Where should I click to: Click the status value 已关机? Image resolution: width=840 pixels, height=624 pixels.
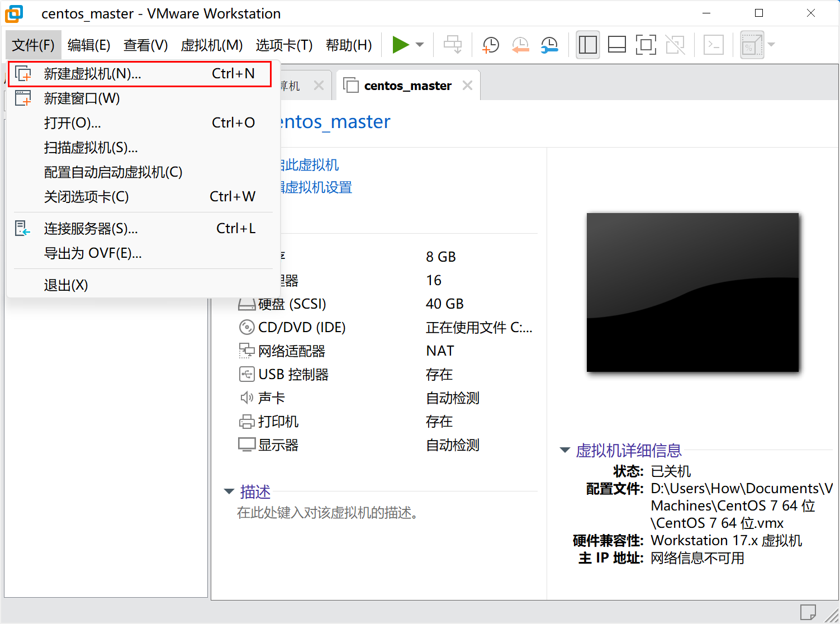pos(671,471)
